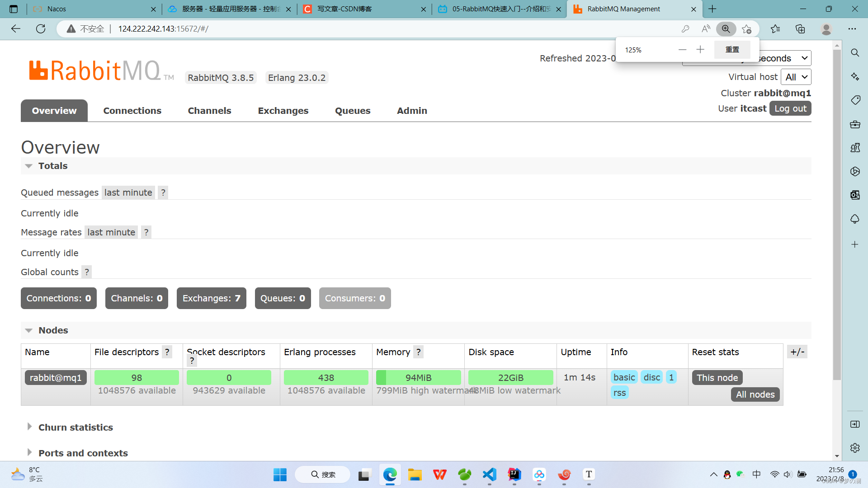Image resolution: width=868 pixels, height=488 pixels.
Task: Select the Overview tab
Action: [x=54, y=111]
